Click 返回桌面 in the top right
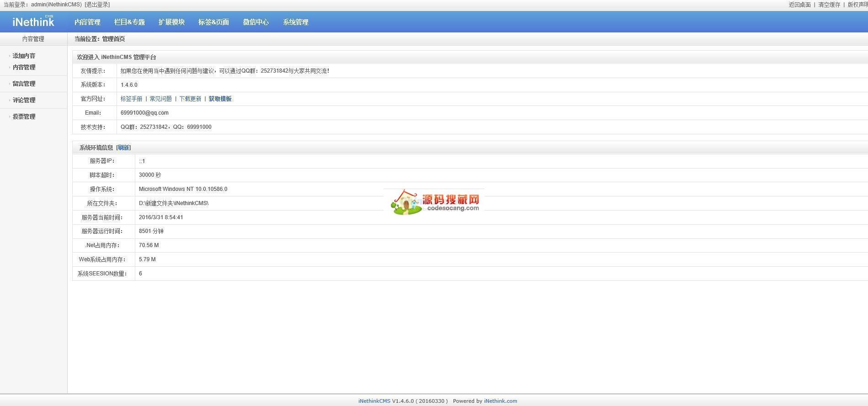This screenshot has width=868, height=406. click(x=799, y=5)
